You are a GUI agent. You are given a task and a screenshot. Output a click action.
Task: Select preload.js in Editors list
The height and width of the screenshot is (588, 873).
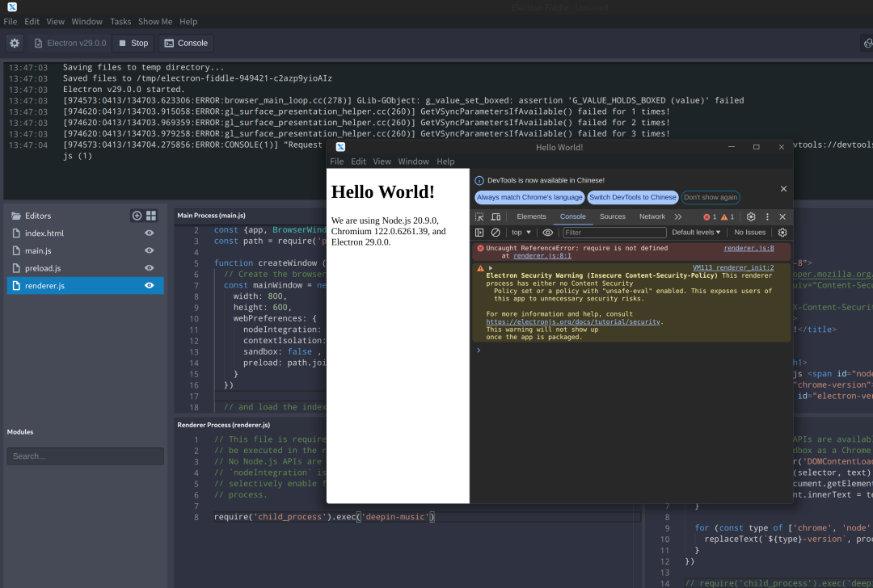[x=85, y=267]
